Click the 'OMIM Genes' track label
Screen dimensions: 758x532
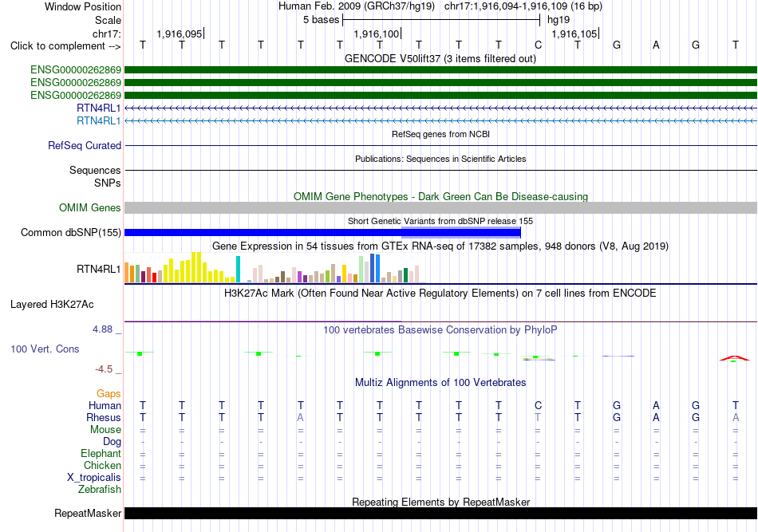click(90, 207)
